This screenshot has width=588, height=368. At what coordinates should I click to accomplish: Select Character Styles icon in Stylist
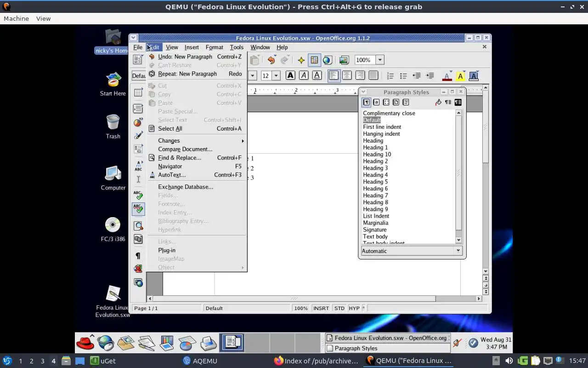tap(376, 102)
